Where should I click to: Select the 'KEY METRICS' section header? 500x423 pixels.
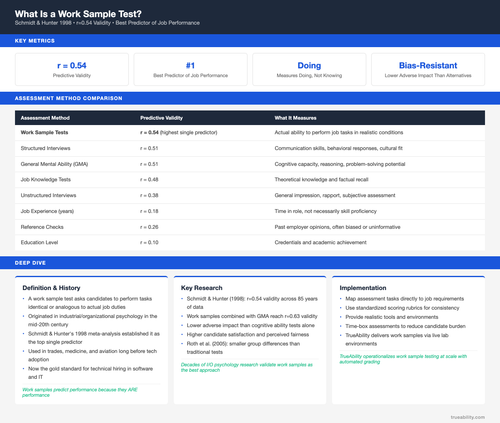pyautogui.click(x=35, y=41)
